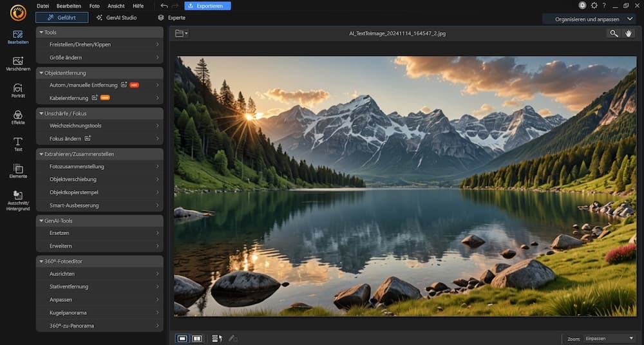644x345 pixels.
Task: Click the Effekte sidebar icon
Action: 18,117
